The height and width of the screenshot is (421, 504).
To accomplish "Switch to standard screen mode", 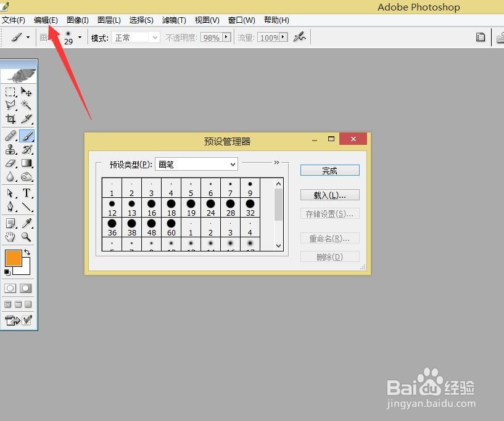I will 8,304.
